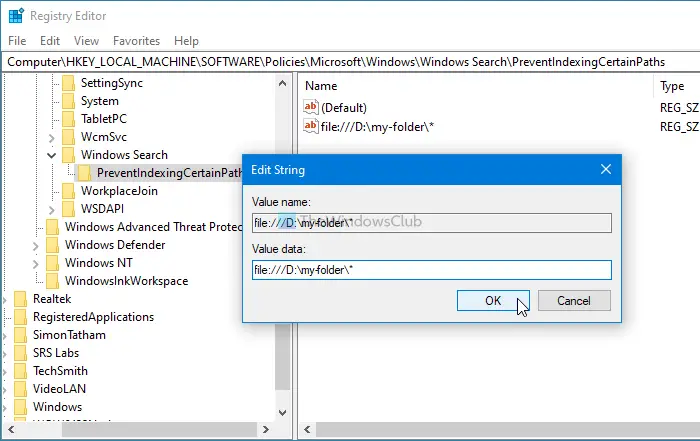Viewport: 700px width, 441px height.
Task: Click tree pane scroll down arrow
Action: pos(283,412)
